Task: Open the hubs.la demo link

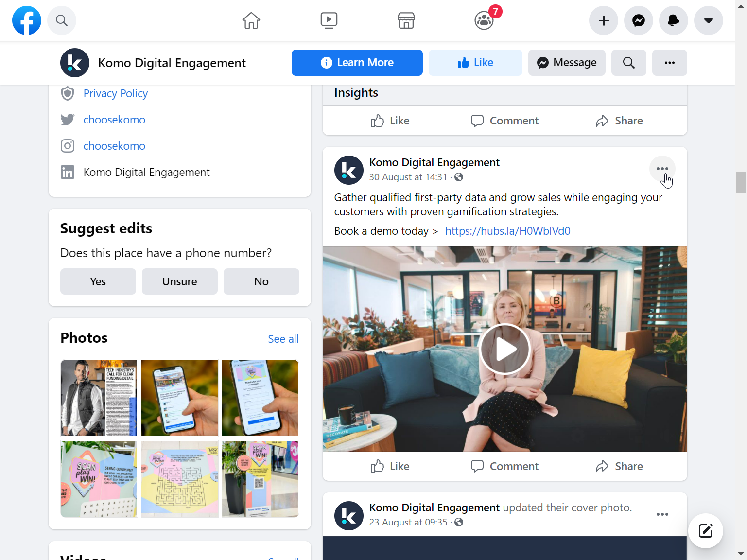Action: tap(508, 231)
